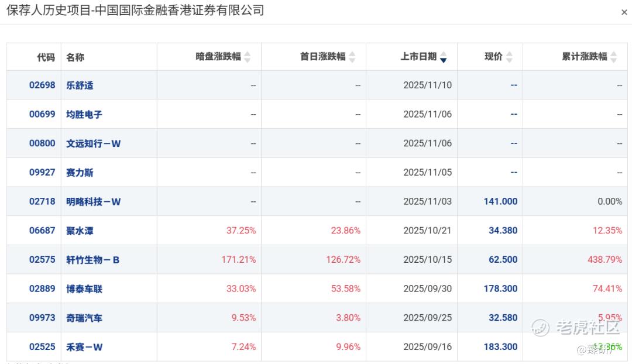Select the 37.25% grey market value
This screenshot has height=364, width=632.
click(241, 230)
